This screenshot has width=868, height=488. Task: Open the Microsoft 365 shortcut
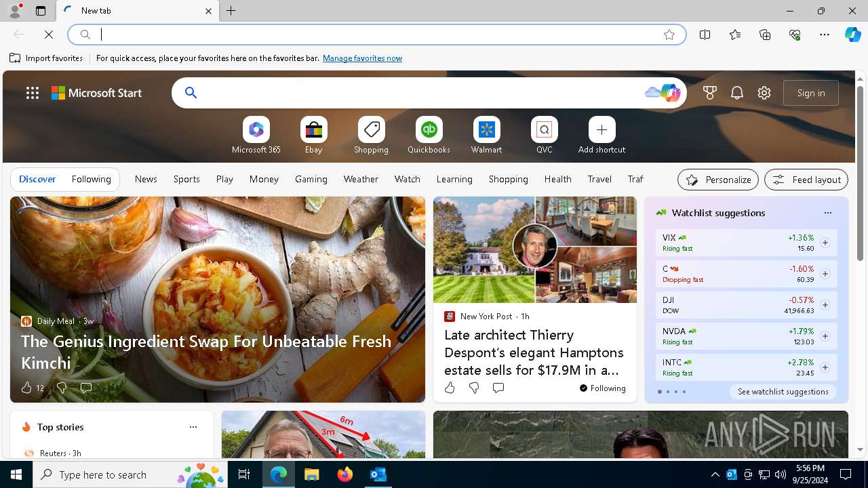[256, 136]
